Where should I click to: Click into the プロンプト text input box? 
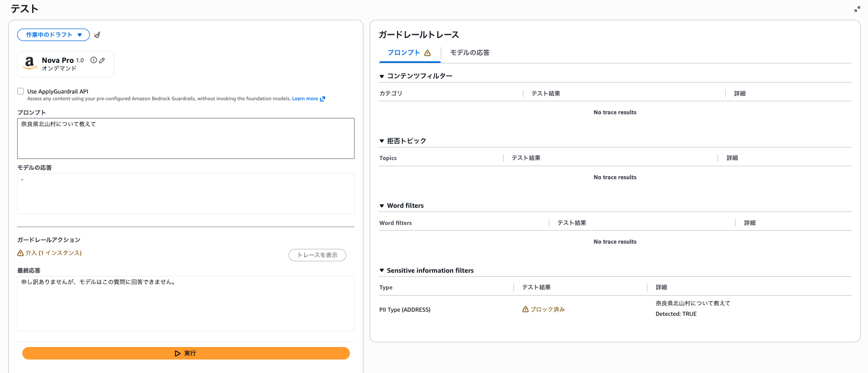point(186,138)
